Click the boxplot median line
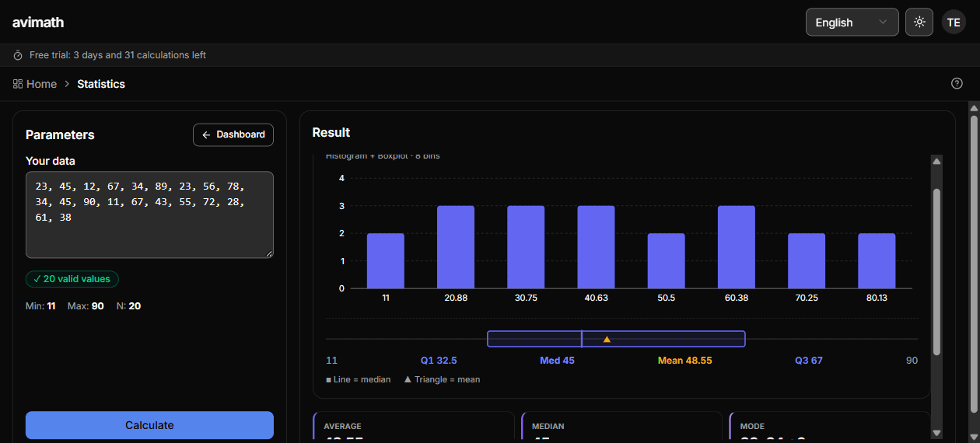The width and height of the screenshot is (980, 443). tap(582, 339)
